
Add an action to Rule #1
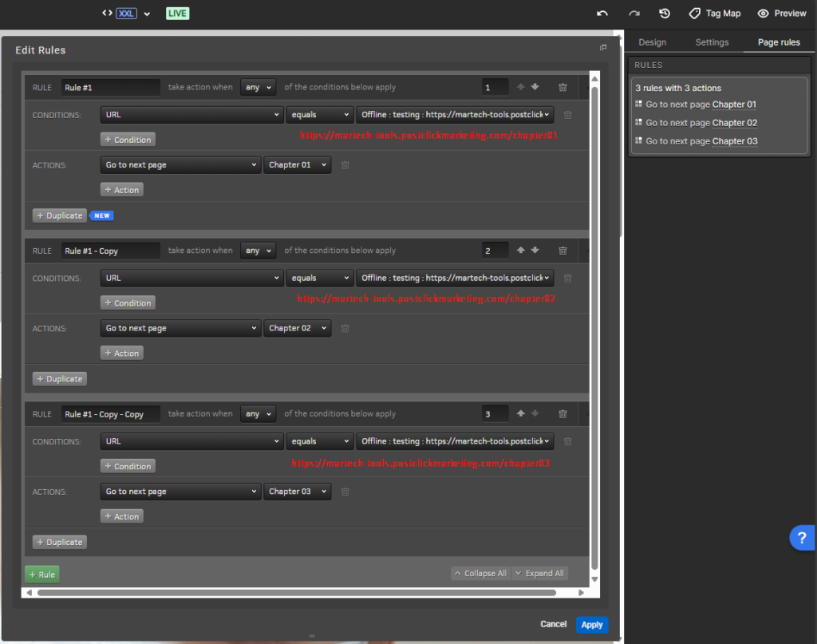(121, 190)
